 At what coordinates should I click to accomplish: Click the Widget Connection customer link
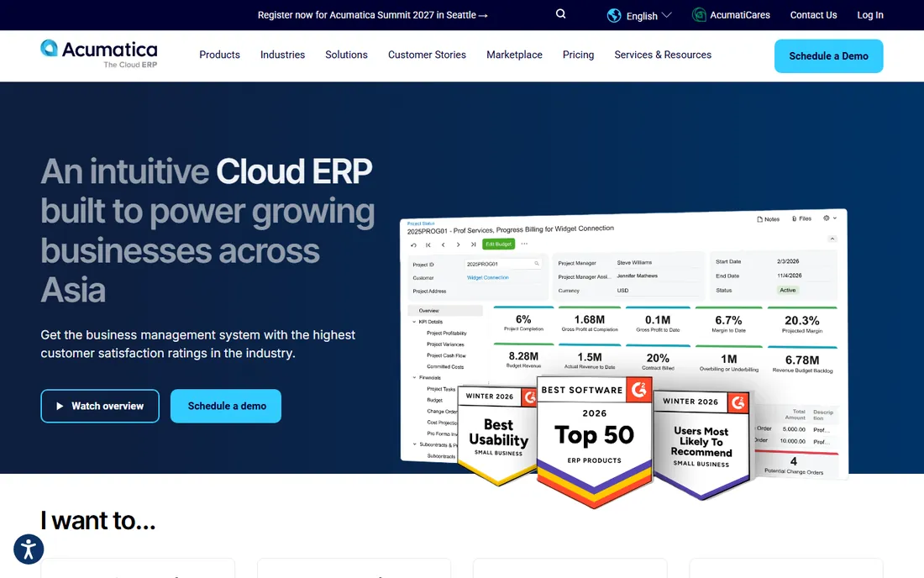pyautogui.click(x=487, y=277)
